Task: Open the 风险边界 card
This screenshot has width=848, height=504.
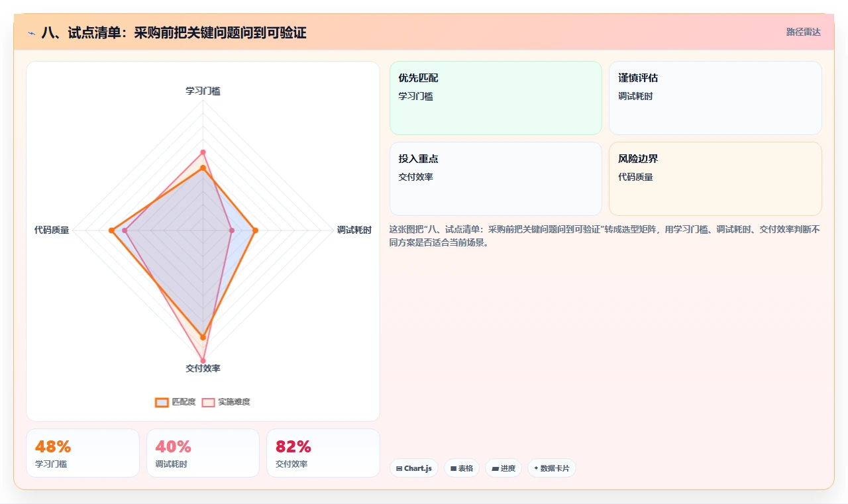Action: point(715,179)
